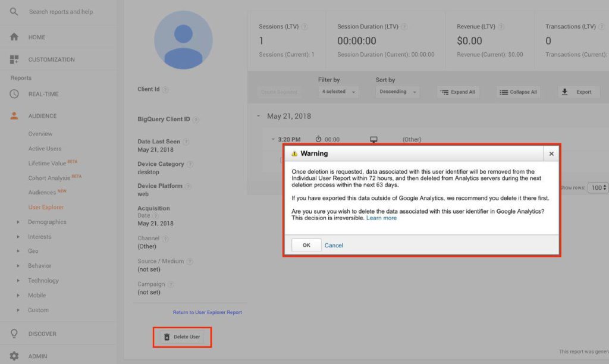
Task: Click the Discover lightbulb icon
Action: pyautogui.click(x=14, y=334)
